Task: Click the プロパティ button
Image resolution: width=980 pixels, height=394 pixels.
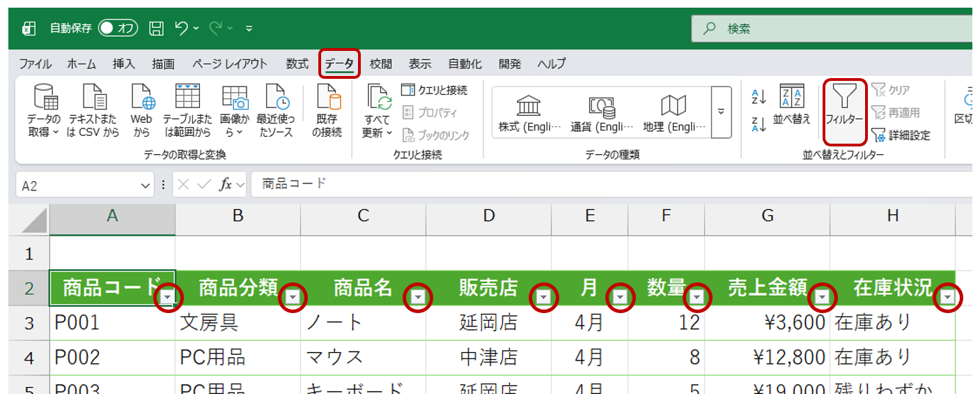Action: (x=430, y=112)
